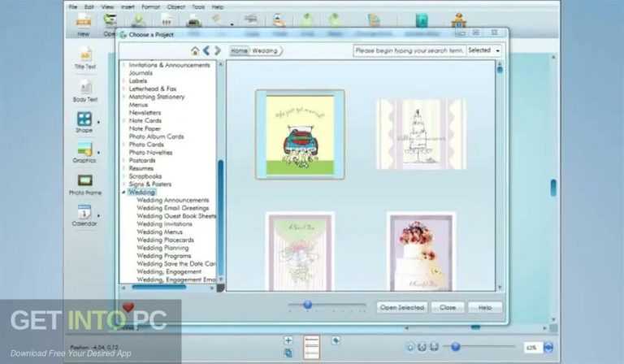The width and height of the screenshot is (624, 364).
Task: Open the Graphics tool
Action: 84,149
